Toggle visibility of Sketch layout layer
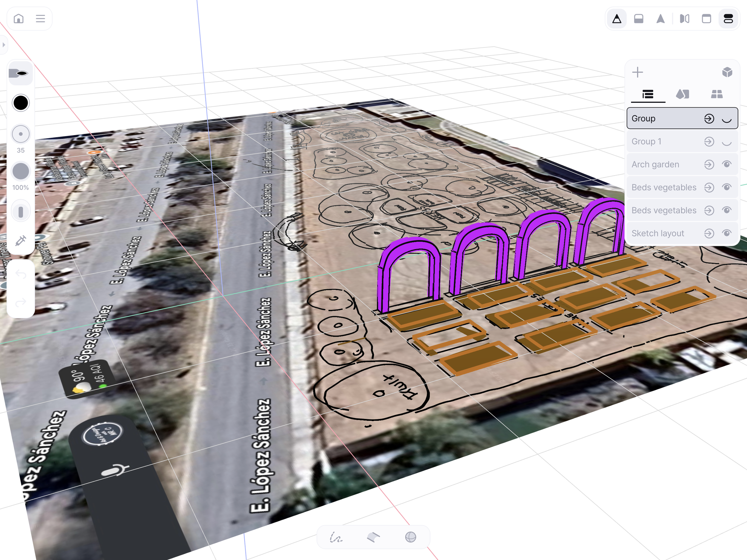747x560 pixels. click(x=726, y=233)
